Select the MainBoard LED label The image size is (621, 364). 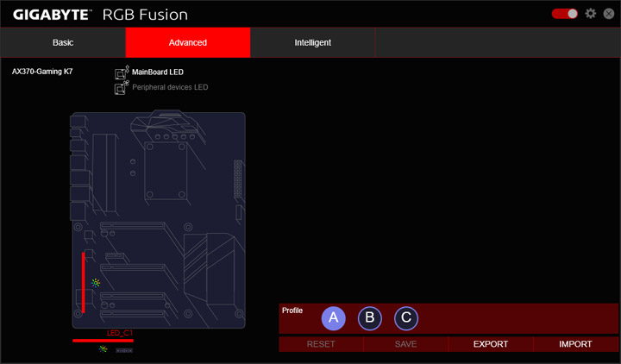(x=158, y=72)
